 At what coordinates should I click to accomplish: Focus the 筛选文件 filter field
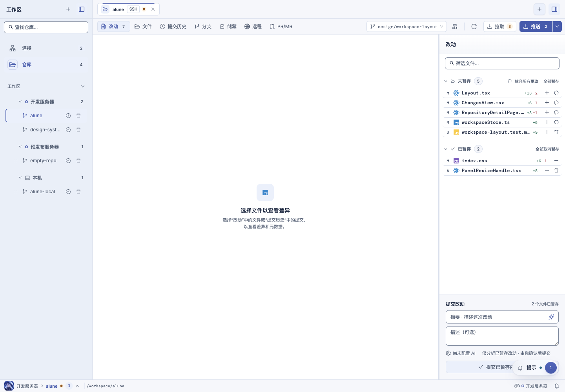pyautogui.click(x=502, y=63)
